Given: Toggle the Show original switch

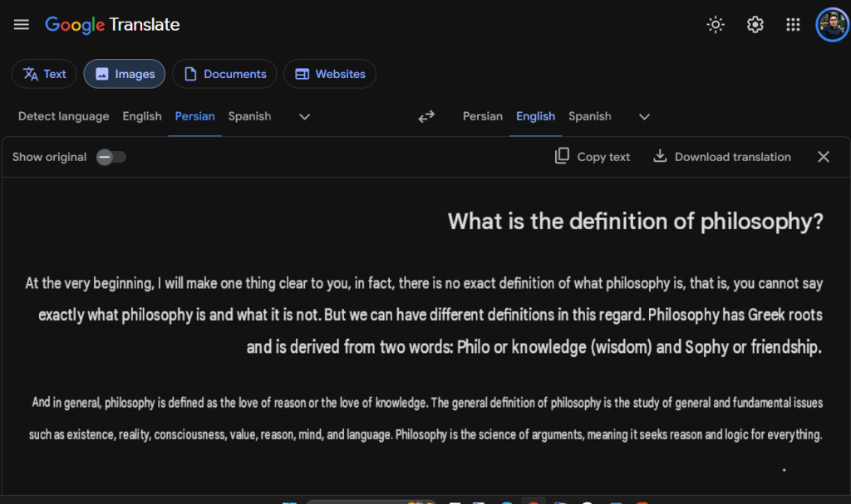Looking at the screenshot, I should pyautogui.click(x=111, y=157).
